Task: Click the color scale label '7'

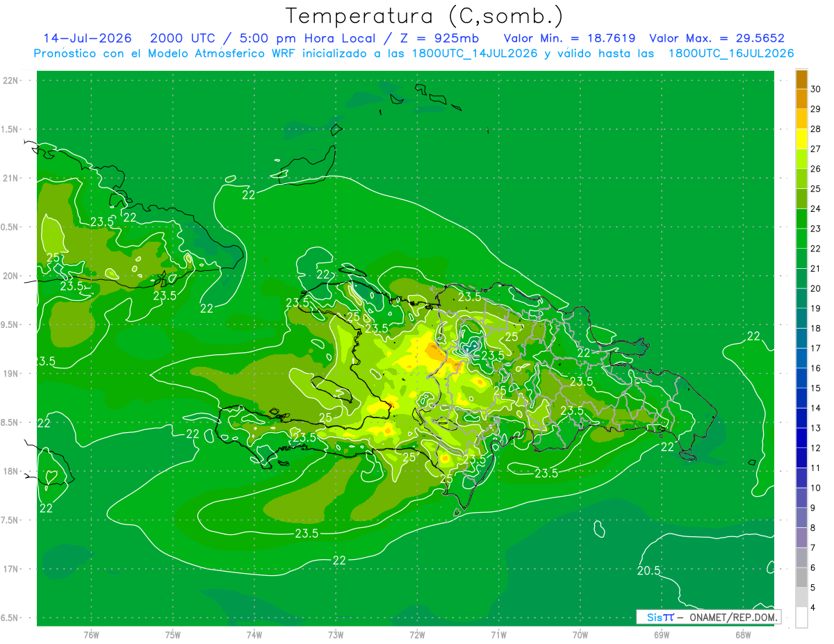Action: (x=812, y=547)
